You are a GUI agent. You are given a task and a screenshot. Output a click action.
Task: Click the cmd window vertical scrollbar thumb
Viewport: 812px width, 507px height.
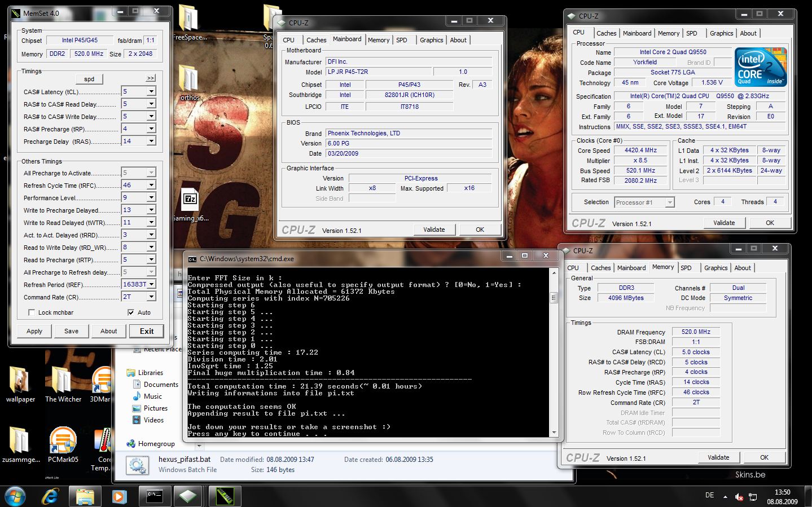[x=554, y=298]
